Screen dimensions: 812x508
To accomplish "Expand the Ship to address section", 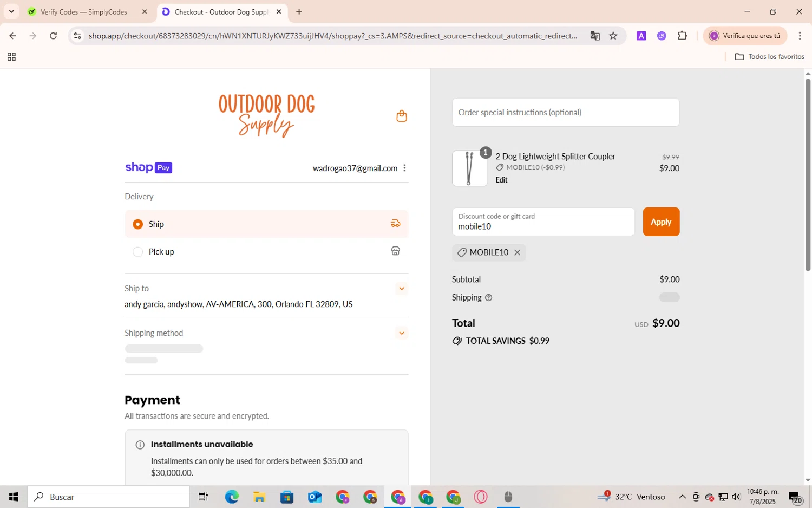I will 402,289.
